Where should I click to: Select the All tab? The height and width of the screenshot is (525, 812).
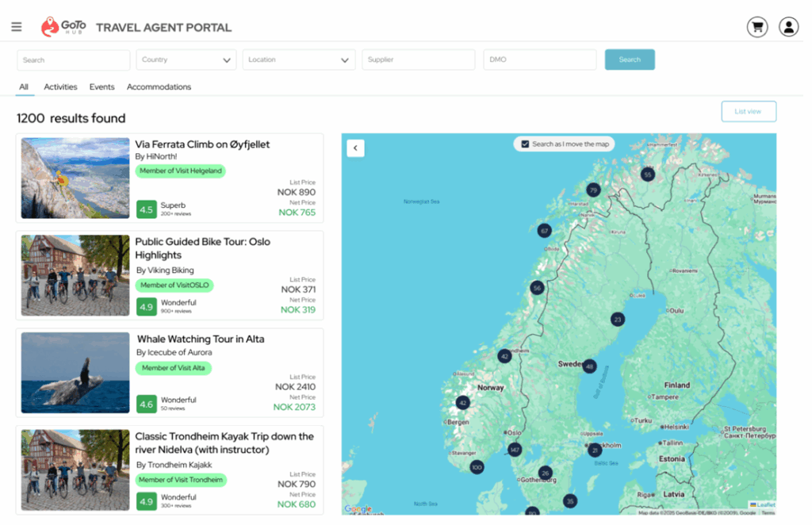[x=24, y=87]
